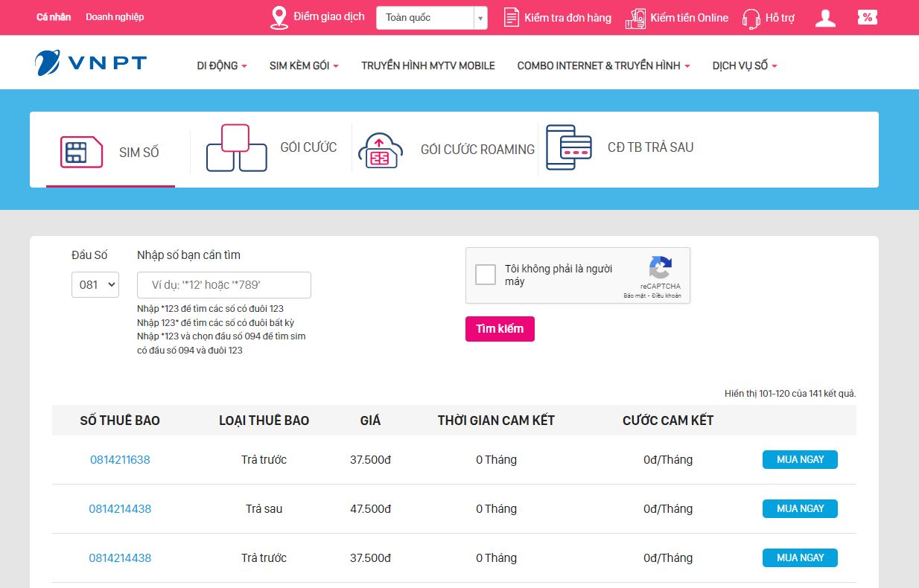
Task: Click the Kiểm tiền Online money icon
Action: [635, 18]
